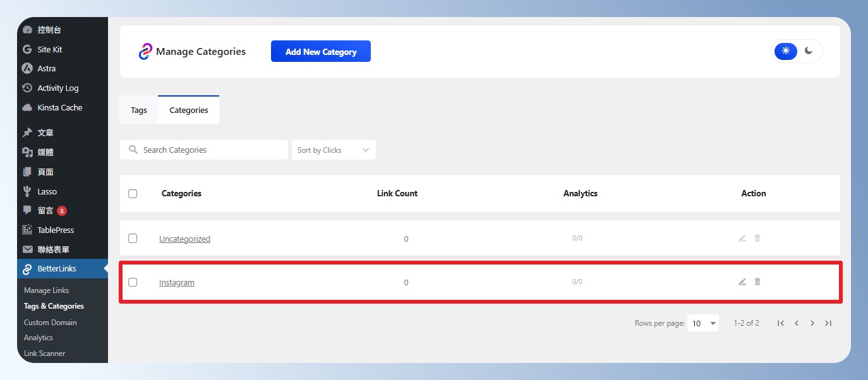
Task: Click the edit pencil icon for Instagram
Action: coord(742,282)
